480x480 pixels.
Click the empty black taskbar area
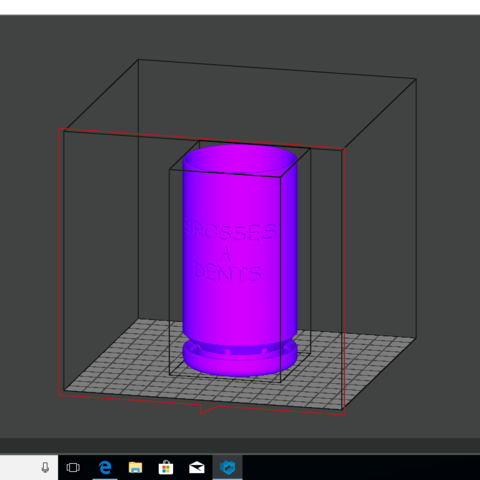pyautogui.click(x=361, y=467)
